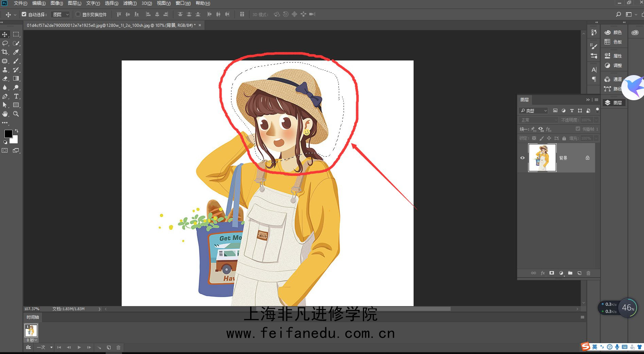Click the 时间轴 timeline tab
The width and height of the screenshot is (644, 354).
point(33,317)
